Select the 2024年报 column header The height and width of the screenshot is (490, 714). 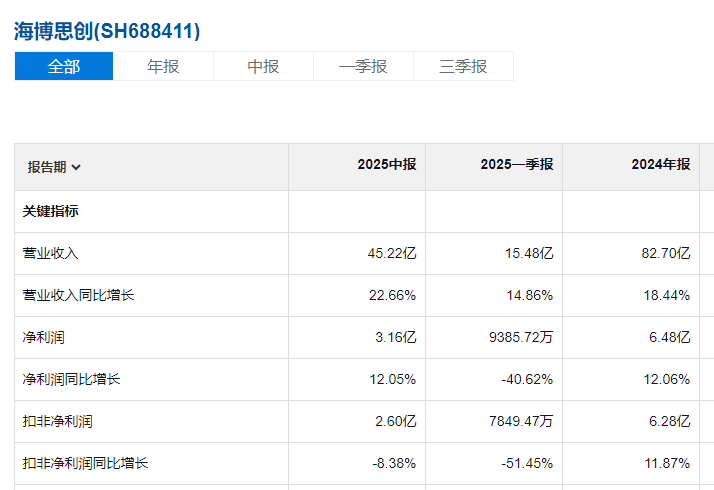click(660, 165)
